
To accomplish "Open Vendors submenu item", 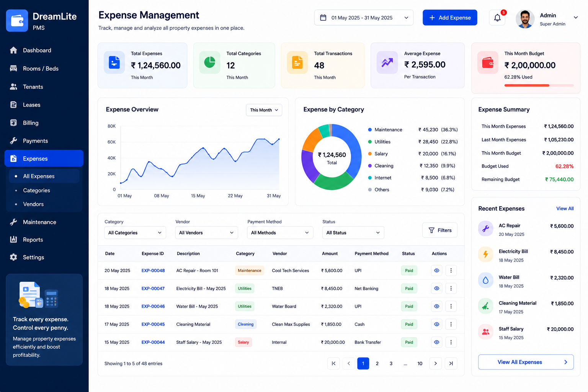I will click(33, 204).
